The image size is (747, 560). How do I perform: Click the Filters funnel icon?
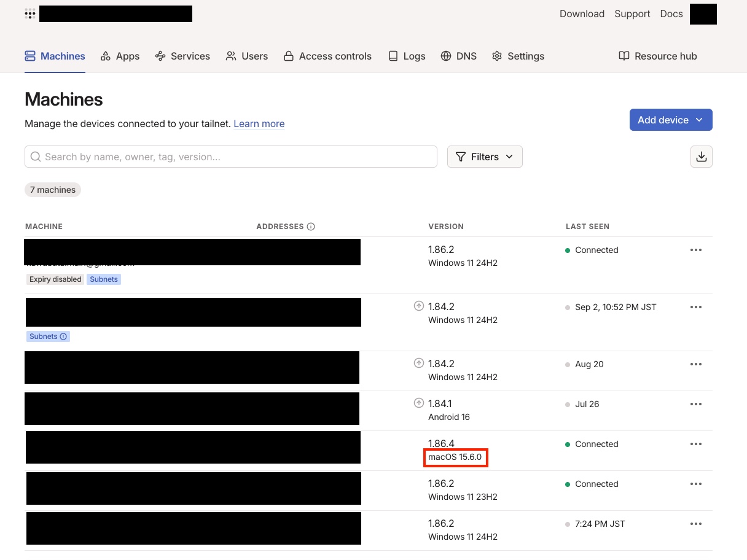point(461,157)
